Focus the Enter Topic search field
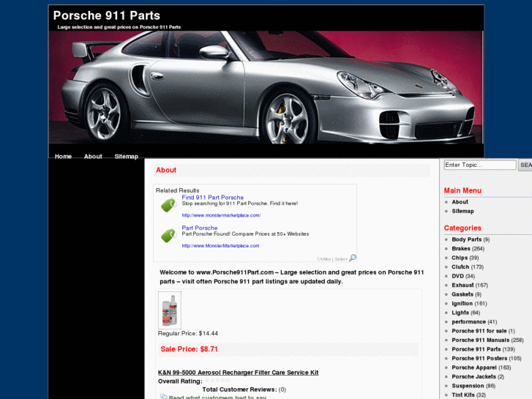 pyautogui.click(x=480, y=165)
